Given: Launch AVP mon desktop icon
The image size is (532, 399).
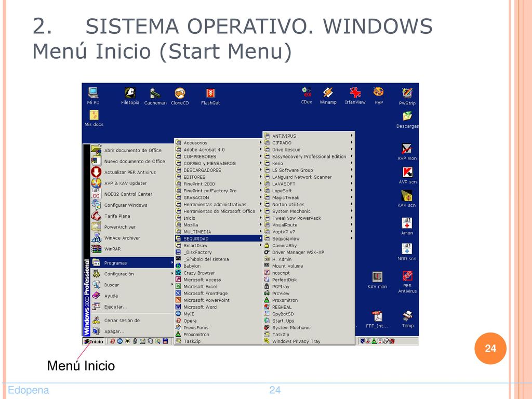Looking at the screenshot, I should coord(407,152).
